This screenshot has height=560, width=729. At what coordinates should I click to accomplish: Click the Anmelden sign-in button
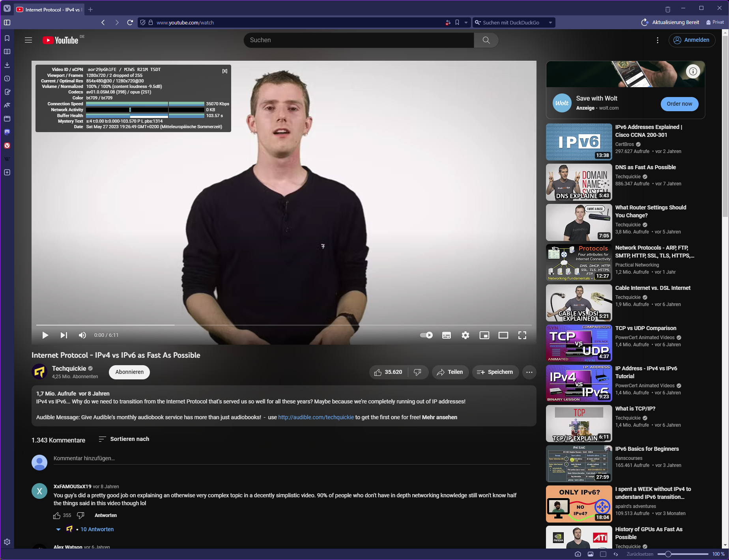coord(692,40)
